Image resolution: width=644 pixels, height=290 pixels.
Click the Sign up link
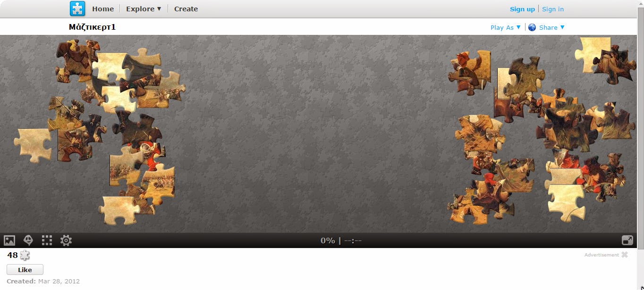coord(522,9)
